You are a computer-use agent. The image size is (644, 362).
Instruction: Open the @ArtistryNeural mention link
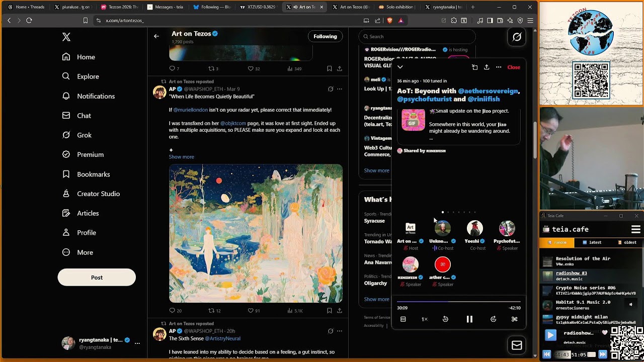click(x=222, y=339)
